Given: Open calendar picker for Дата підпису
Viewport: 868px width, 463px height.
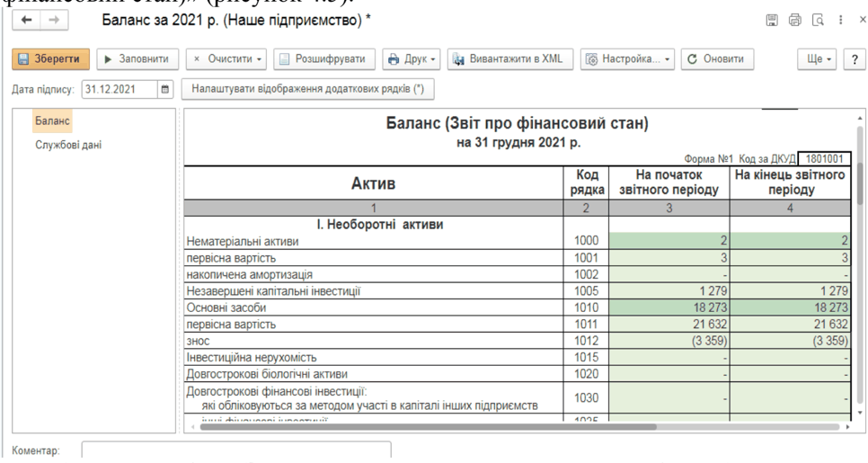Looking at the screenshot, I should click(x=165, y=89).
